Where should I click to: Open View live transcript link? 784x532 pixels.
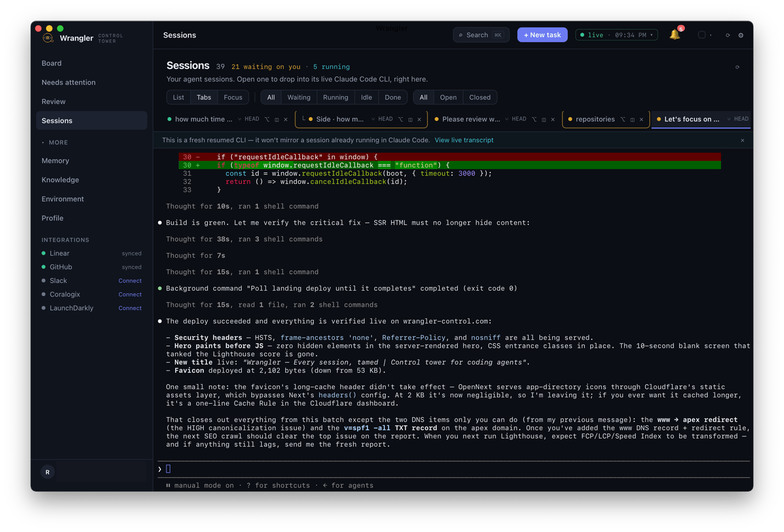(x=464, y=140)
